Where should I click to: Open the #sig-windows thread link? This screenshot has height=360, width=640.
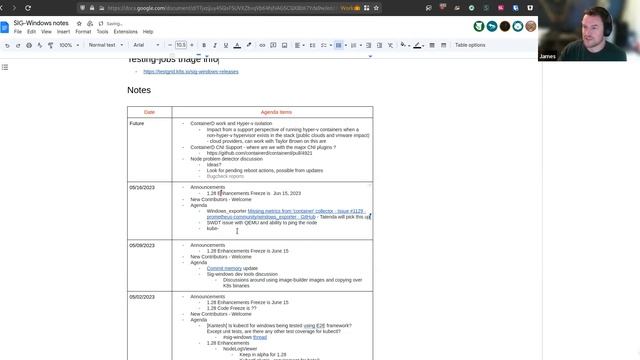coord(260,338)
